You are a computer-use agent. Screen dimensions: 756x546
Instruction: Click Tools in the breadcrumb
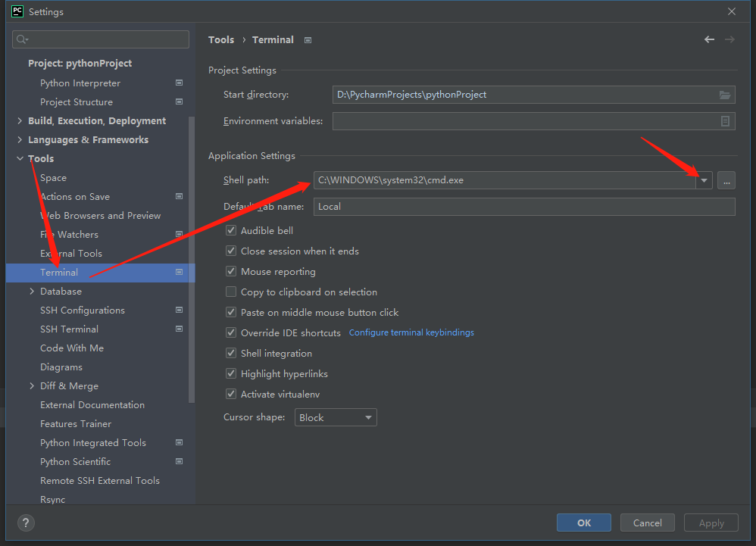coord(221,40)
